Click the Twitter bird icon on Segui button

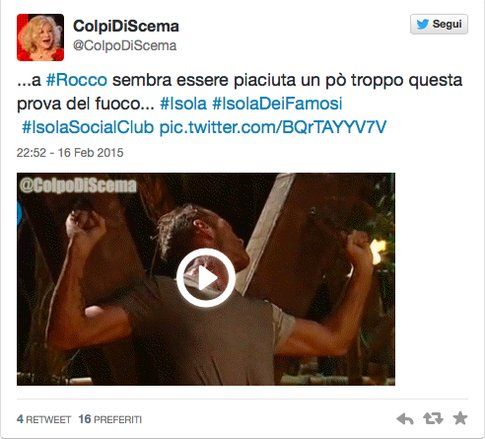coord(422,24)
